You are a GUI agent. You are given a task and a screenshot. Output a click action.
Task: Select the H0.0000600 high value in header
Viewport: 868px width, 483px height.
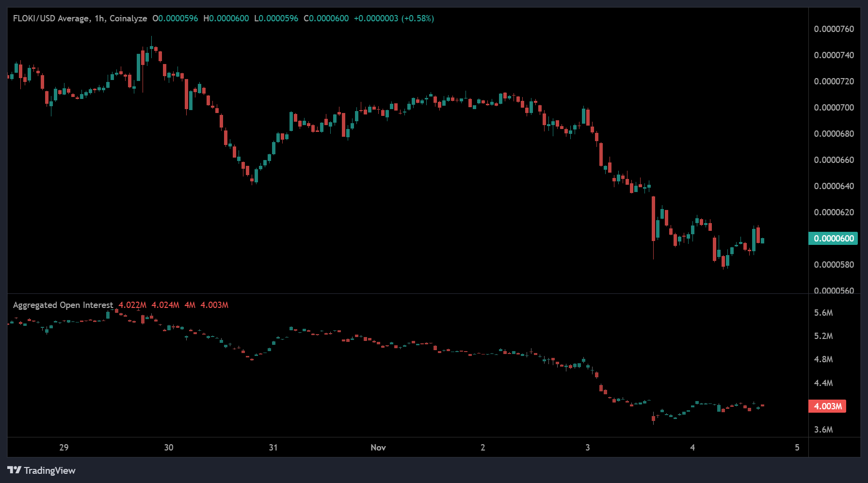click(226, 18)
